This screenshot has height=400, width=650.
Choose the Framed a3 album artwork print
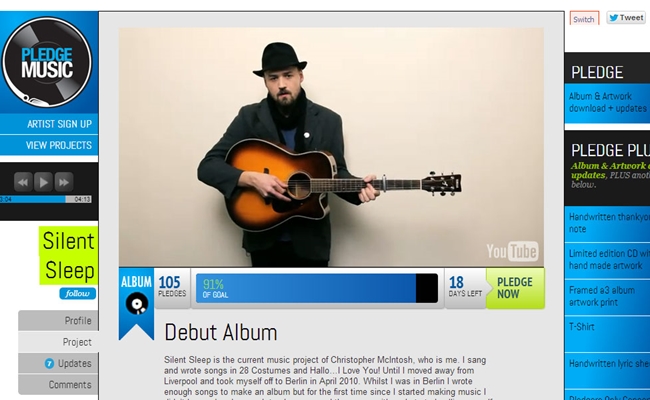tap(607, 296)
